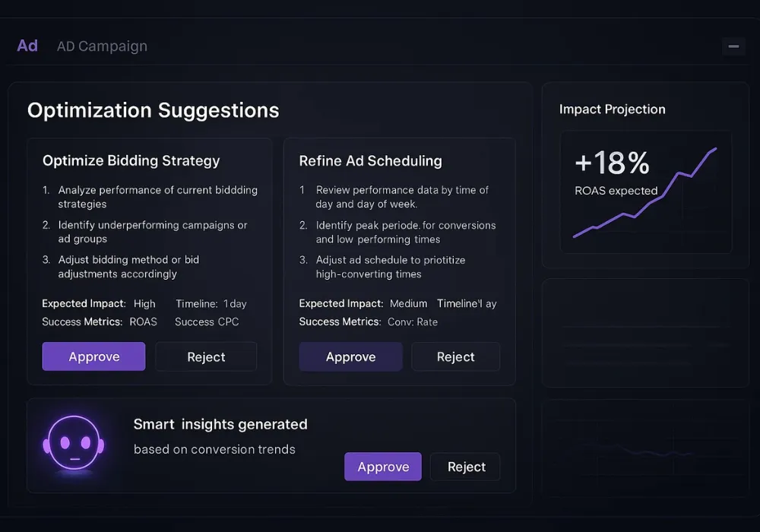Click the Impact Projection heading

pos(612,109)
